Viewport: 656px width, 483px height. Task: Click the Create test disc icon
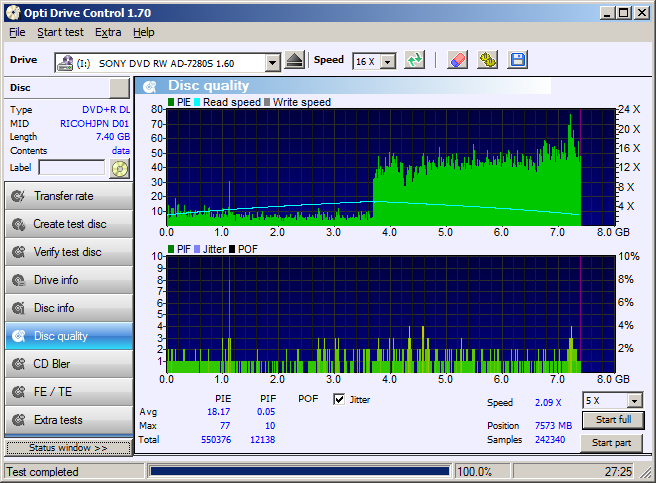coord(18,224)
